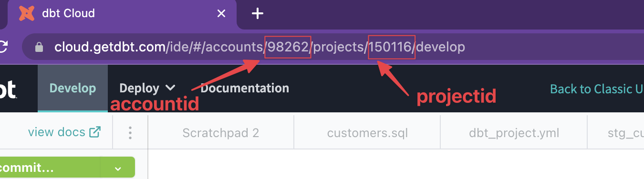Select the partially visible stg_cu file tab
The image size is (644, 179).
(x=616, y=132)
